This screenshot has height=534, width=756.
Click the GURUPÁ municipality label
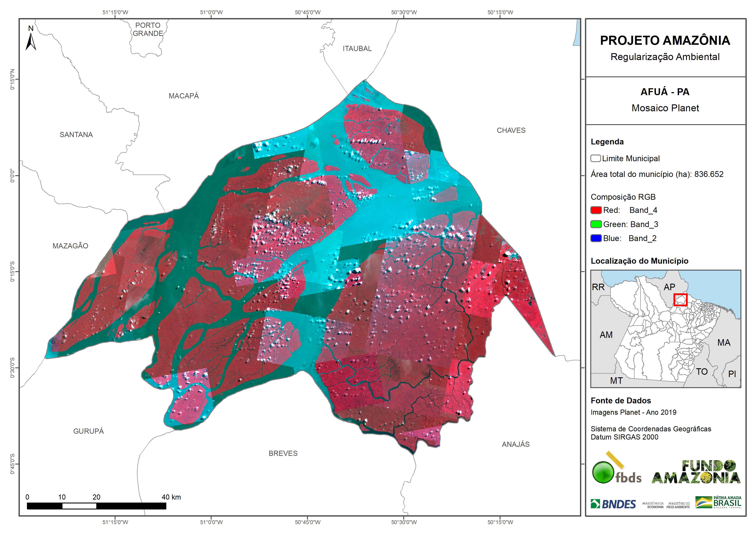point(88,431)
